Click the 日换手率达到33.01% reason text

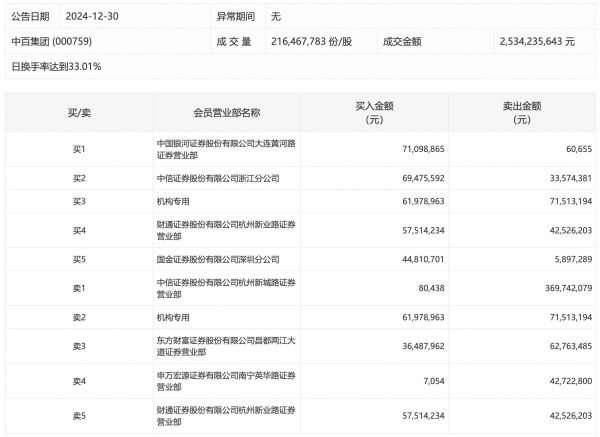click(56, 67)
